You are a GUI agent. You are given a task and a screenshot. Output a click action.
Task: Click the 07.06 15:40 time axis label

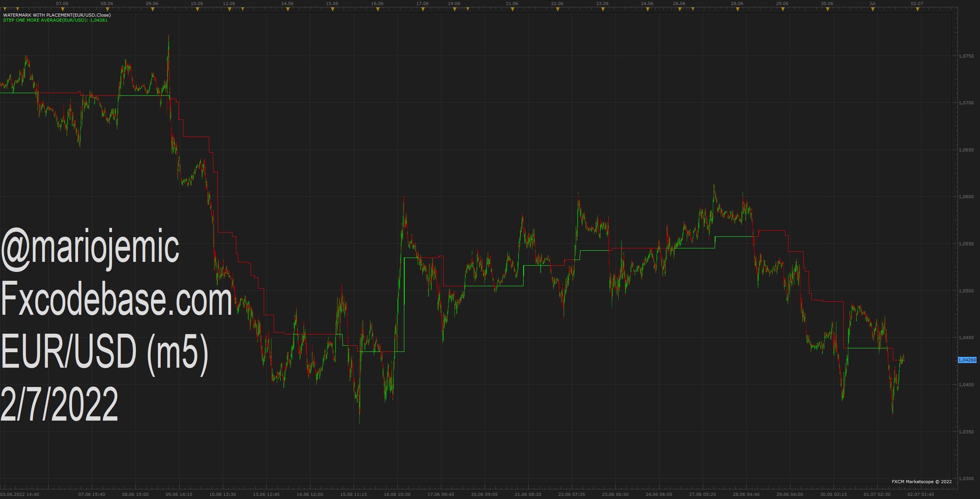(92, 494)
